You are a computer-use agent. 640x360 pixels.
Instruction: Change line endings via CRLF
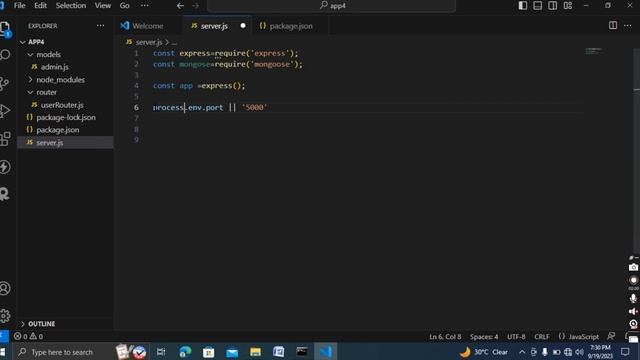coord(542,337)
